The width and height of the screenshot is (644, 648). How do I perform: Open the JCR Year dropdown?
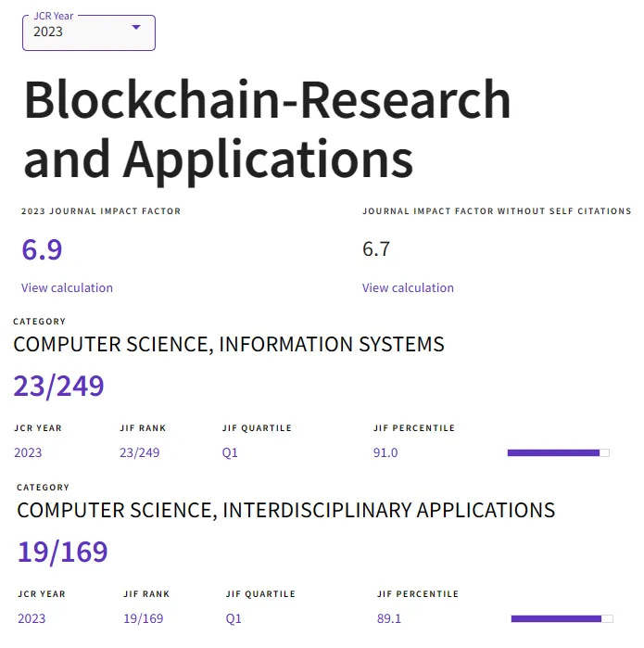click(x=89, y=32)
